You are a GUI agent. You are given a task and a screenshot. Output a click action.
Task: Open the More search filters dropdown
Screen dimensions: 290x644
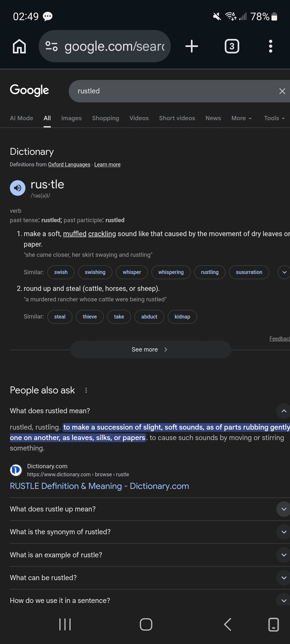point(241,118)
